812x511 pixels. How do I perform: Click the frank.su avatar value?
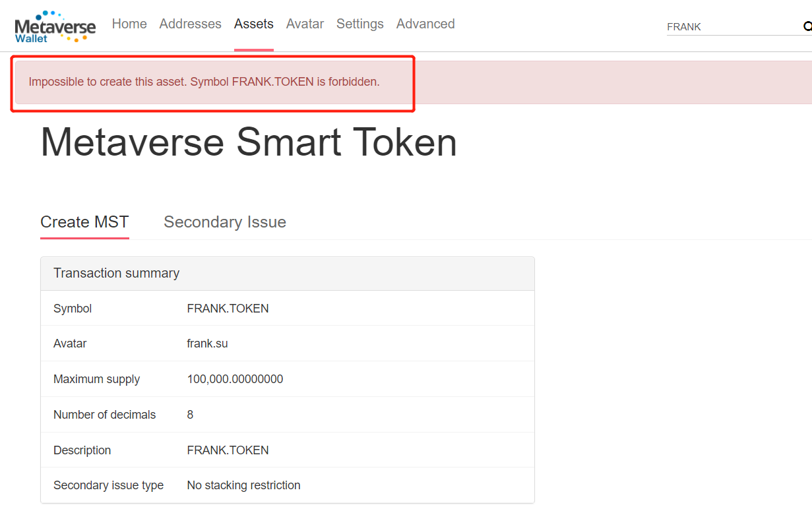point(208,344)
